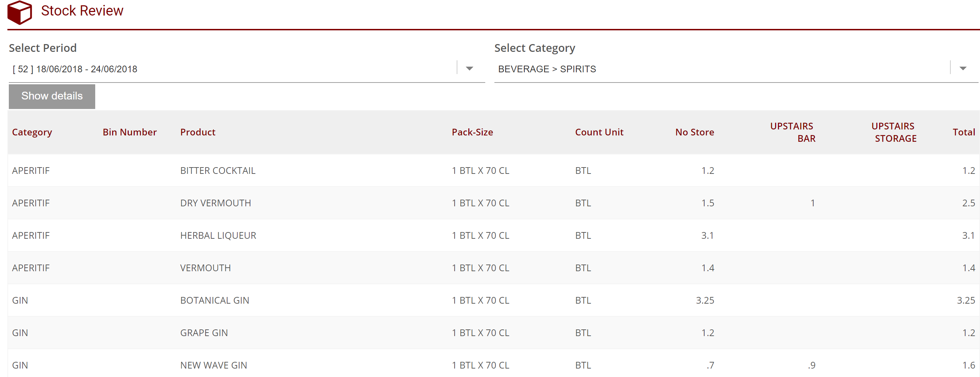Sort by the No Store column header
The image size is (980, 377).
pos(694,132)
